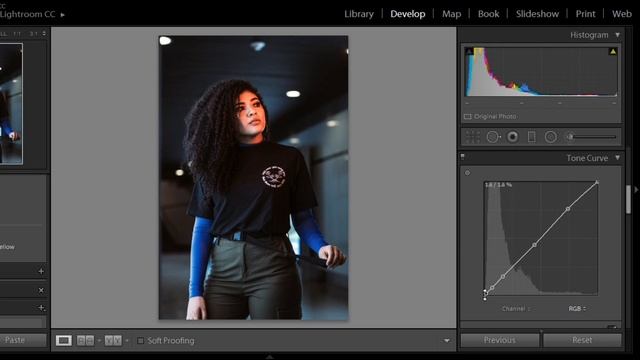Click the Paste button
Viewport: 640px width, 360px height.
[15, 340]
